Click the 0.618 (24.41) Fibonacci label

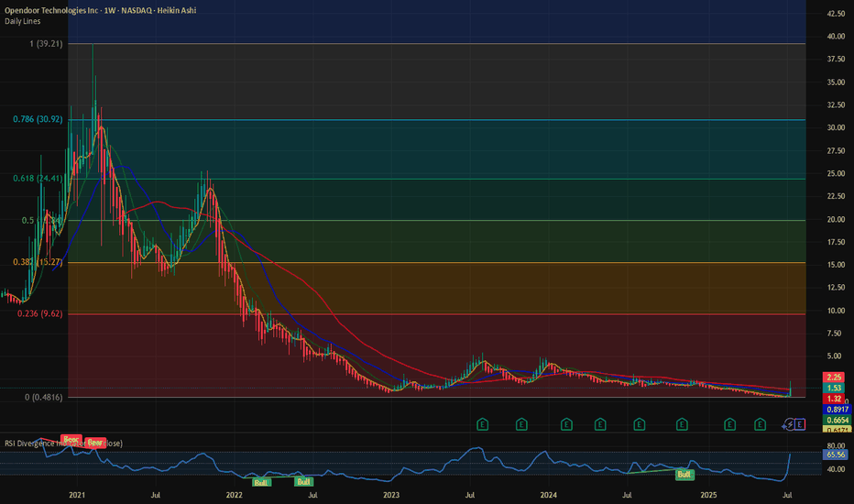(38, 178)
